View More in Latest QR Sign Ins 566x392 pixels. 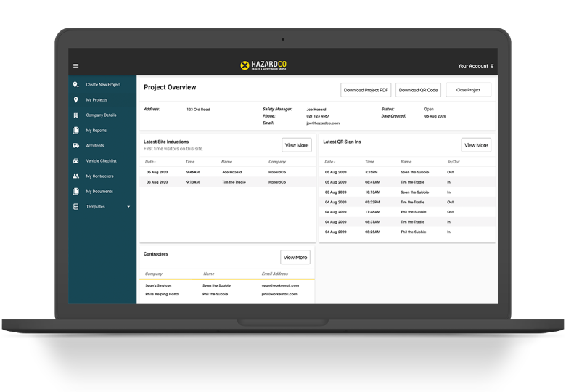click(476, 145)
